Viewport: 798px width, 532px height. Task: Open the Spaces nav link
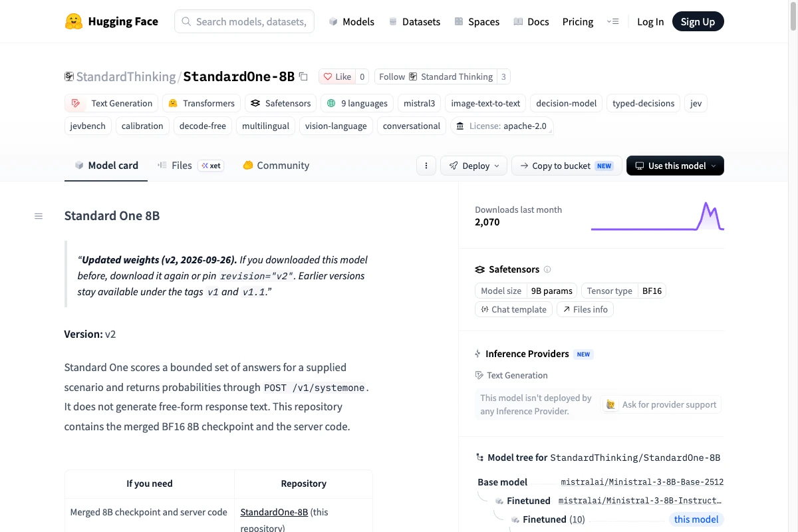tap(477, 21)
